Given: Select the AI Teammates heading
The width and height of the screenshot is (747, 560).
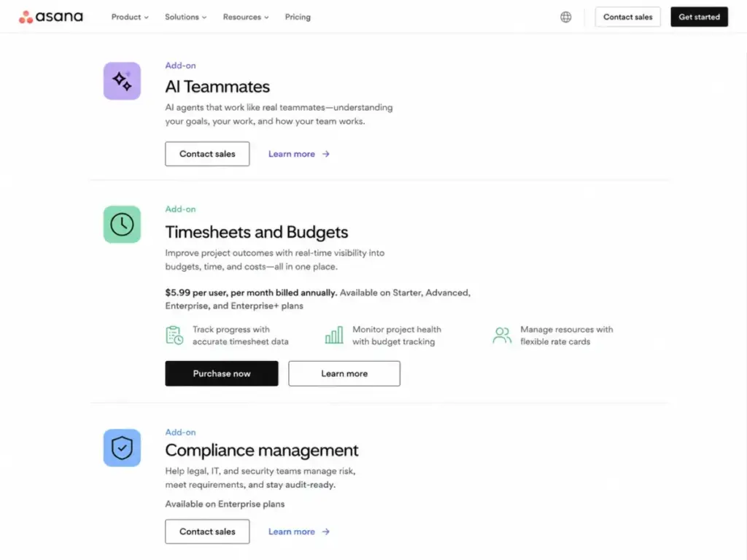Looking at the screenshot, I should click(x=217, y=87).
